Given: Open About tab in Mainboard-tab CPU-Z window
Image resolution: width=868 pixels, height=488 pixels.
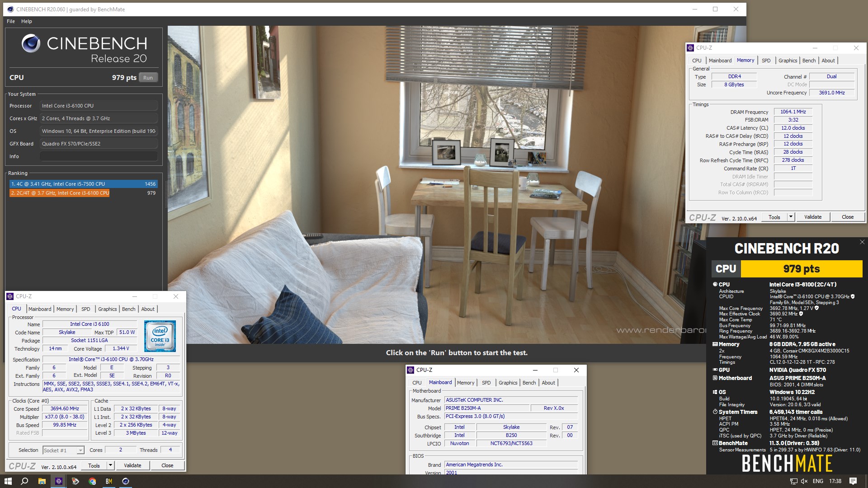Looking at the screenshot, I should [548, 383].
